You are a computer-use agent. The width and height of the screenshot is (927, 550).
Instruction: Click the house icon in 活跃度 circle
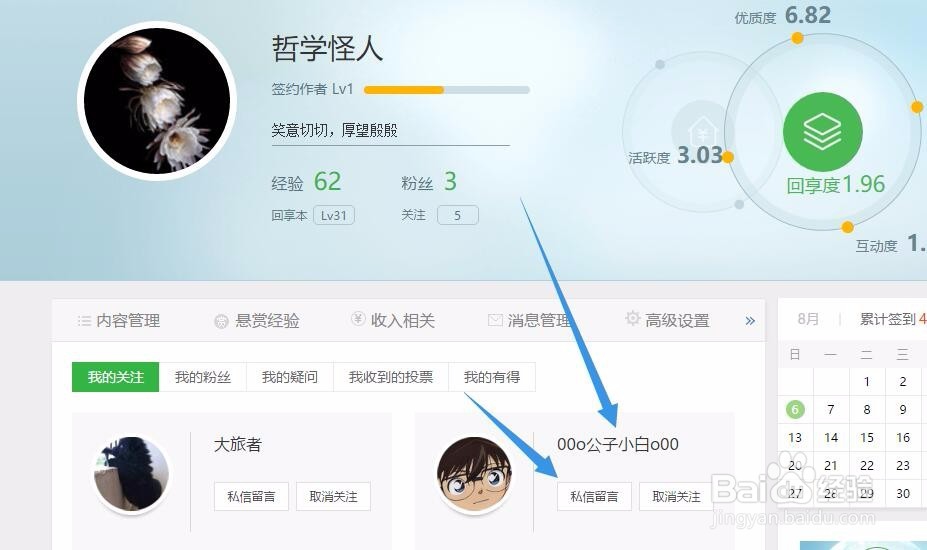coord(703,132)
